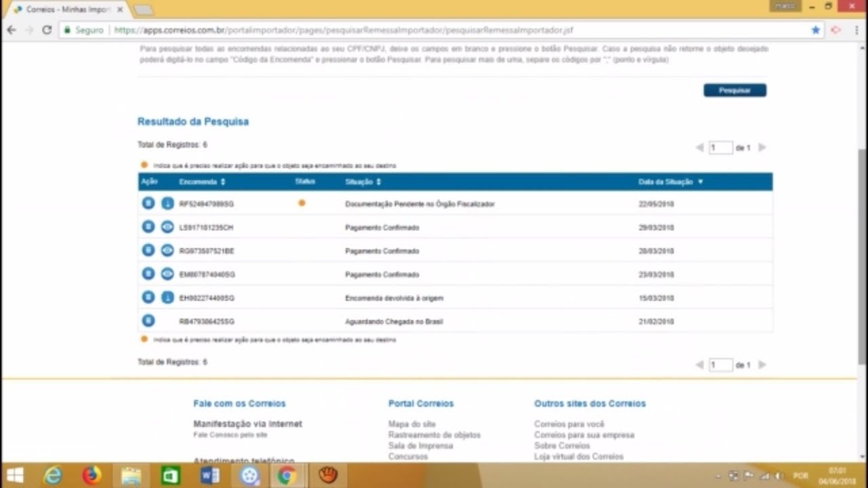Open the details icon for parcel LS917181235CH

tap(149, 227)
